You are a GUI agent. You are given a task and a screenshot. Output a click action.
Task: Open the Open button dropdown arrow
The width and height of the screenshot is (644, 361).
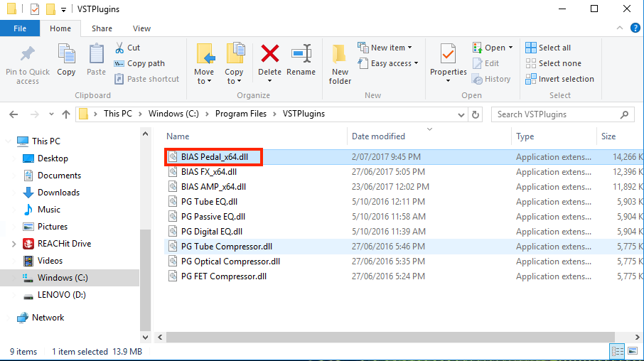click(510, 48)
